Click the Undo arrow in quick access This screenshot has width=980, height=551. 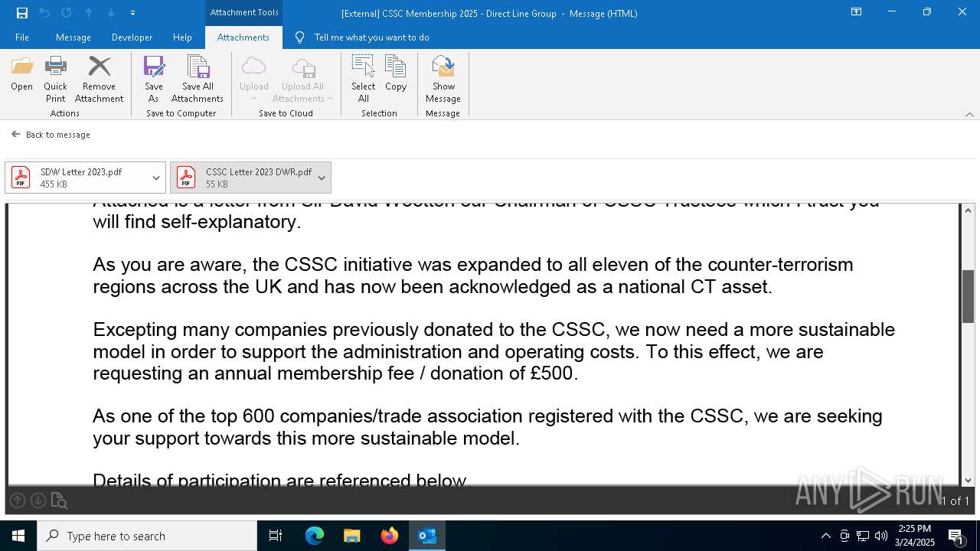pos(44,12)
